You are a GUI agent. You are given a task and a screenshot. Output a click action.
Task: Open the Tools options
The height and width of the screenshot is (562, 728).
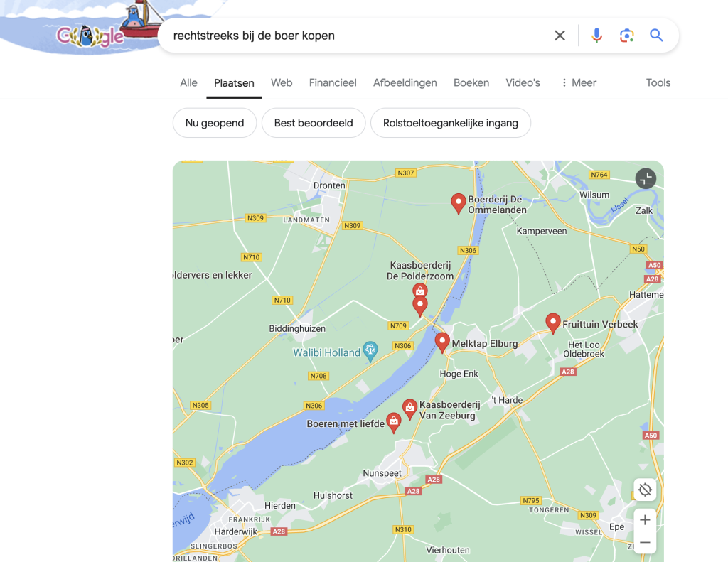658,82
